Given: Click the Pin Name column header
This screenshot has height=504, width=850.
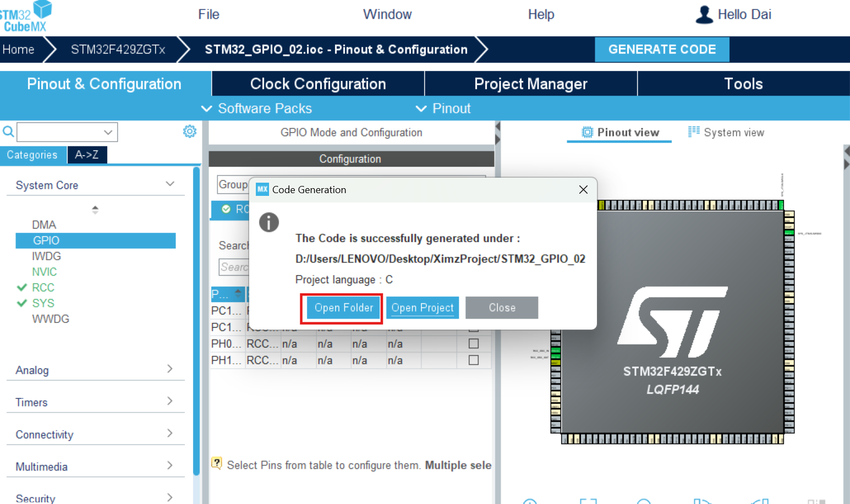Looking at the screenshot, I should coord(228,293).
